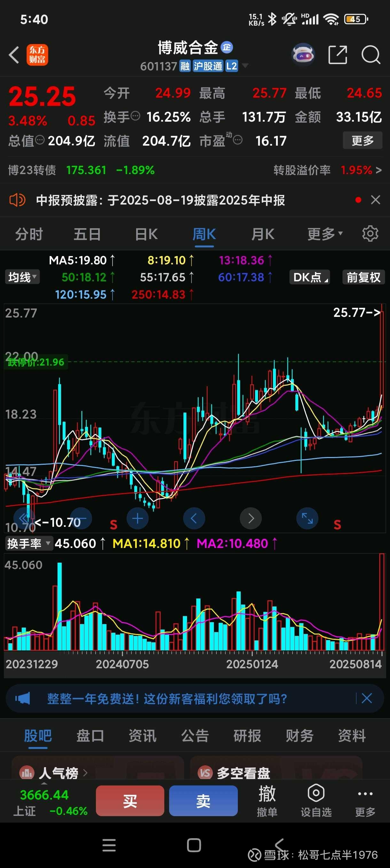Expand stock code dropdown triangle
Screen dimensions: 390x868
(x=245, y=66)
